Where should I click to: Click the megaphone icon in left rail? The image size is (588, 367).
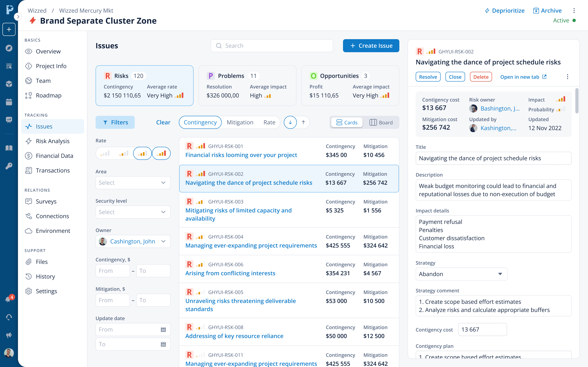pyautogui.click(x=9, y=335)
